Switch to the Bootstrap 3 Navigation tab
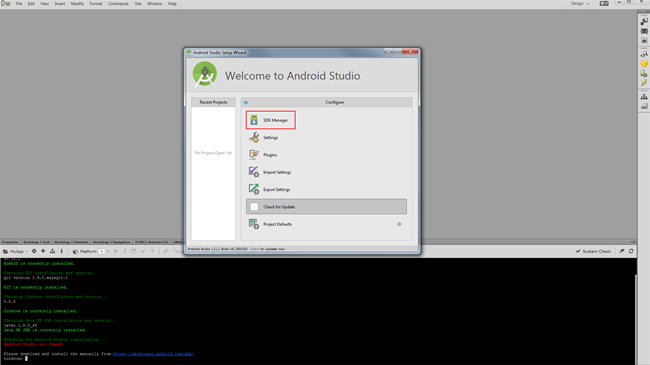The height and width of the screenshot is (365, 650). pyautogui.click(x=112, y=242)
